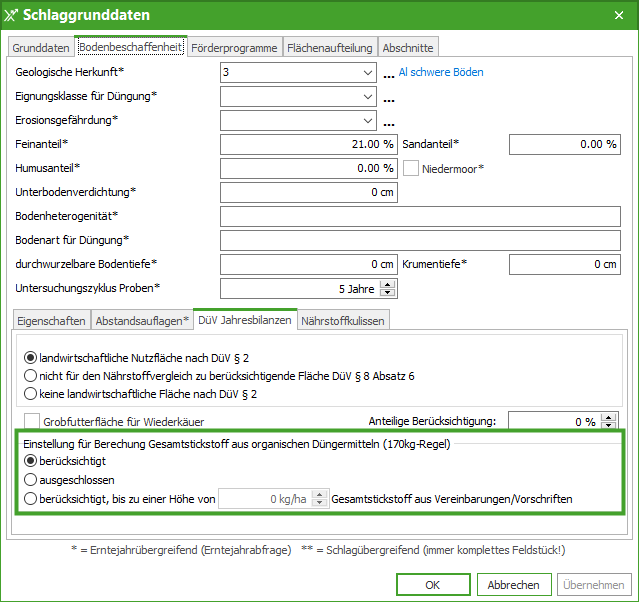Increase the kg/ha limit with spinner arrow

(320, 493)
